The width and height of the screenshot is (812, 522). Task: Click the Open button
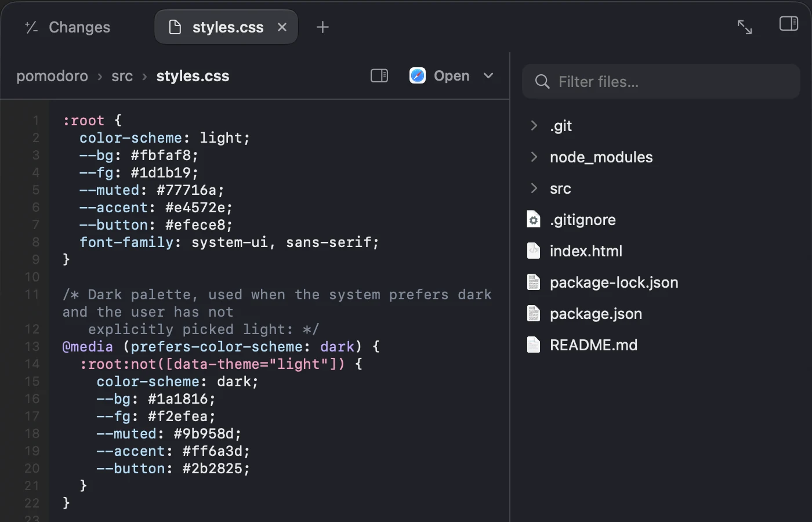452,75
